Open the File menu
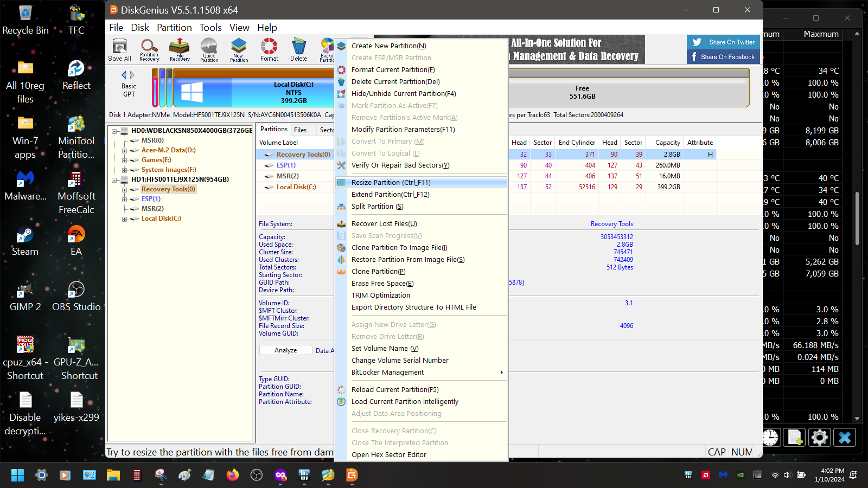 116,28
